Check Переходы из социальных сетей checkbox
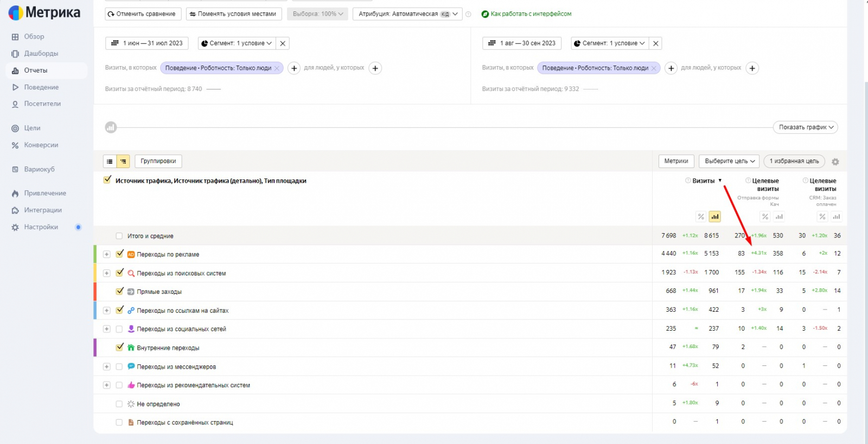The height and width of the screenshot is (444, 868). click(x=119, y=329)
